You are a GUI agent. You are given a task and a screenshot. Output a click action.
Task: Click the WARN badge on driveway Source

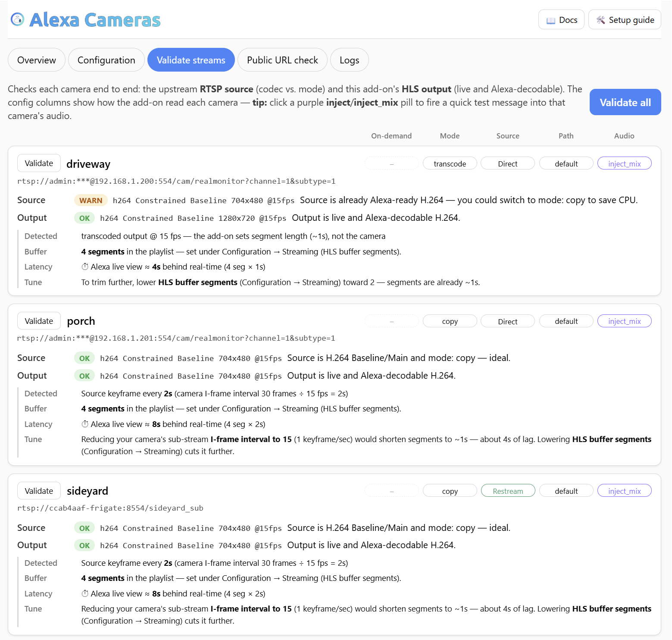tap(91, 200)
